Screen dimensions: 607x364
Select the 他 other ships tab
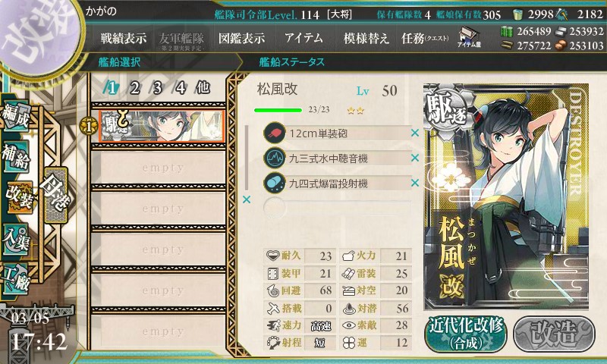203,88
